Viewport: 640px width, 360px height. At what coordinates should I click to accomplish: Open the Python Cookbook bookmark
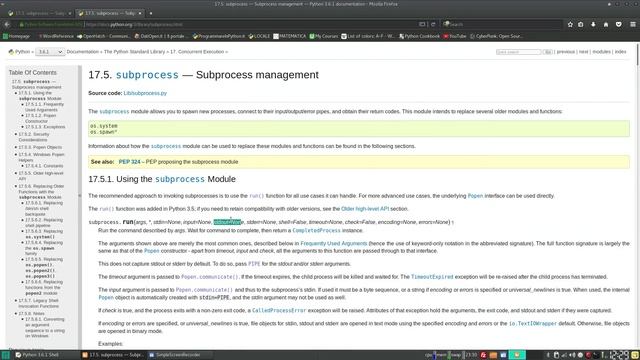pos(419,36)
